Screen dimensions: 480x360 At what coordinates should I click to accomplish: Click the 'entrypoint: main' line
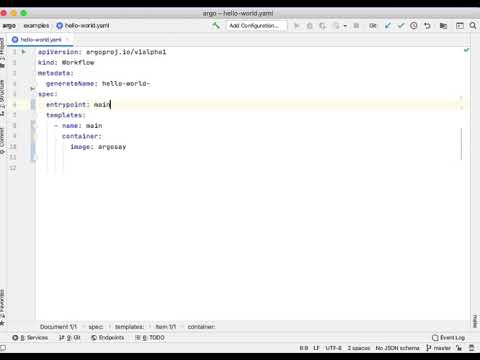coord(78,105)
